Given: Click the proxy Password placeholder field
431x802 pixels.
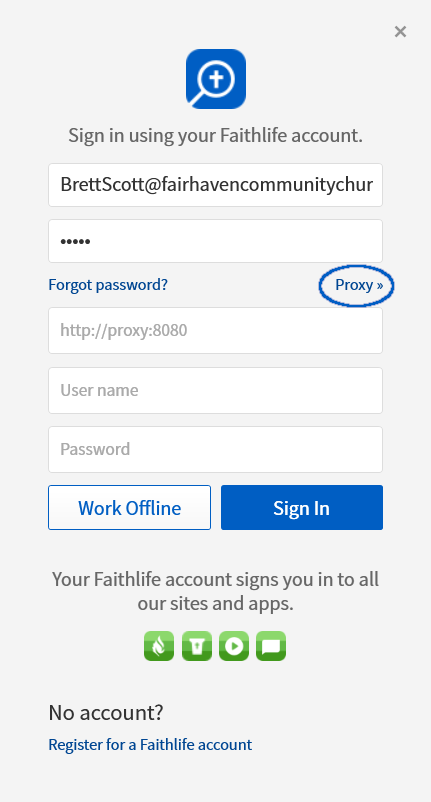Looking at the screenshot, I should (x=215, y=449).
